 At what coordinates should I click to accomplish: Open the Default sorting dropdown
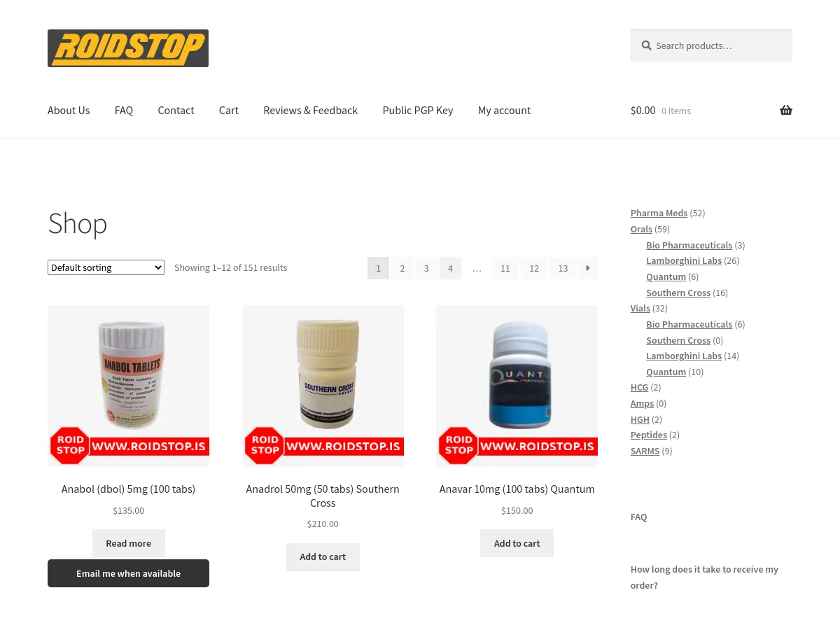tap(106, 267)
